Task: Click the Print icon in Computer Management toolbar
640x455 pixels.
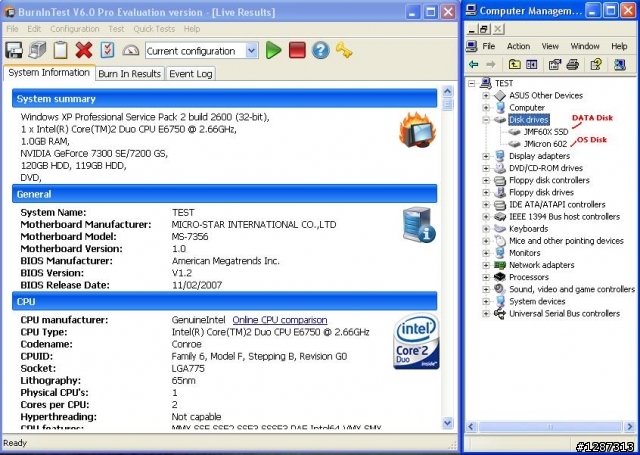Action: click(x=573, y=64)
